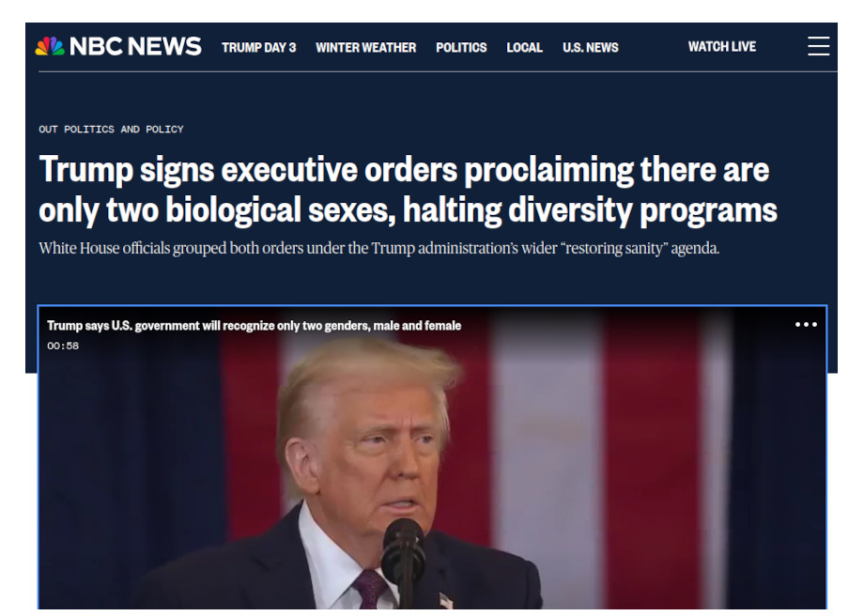Open the hamburger menu icon
The width and height of the screenshot is (864, 616).
pos(818,46)
